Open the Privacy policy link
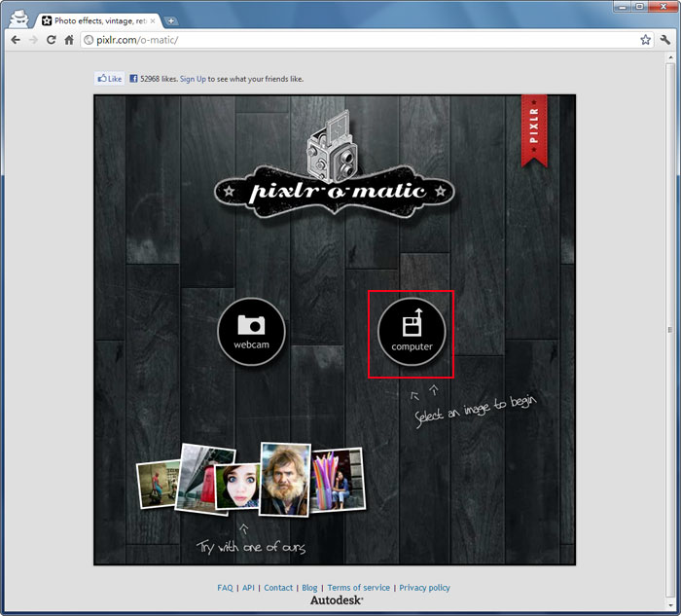The width and height of the screenshot is (681, 616). coord(425,588)
